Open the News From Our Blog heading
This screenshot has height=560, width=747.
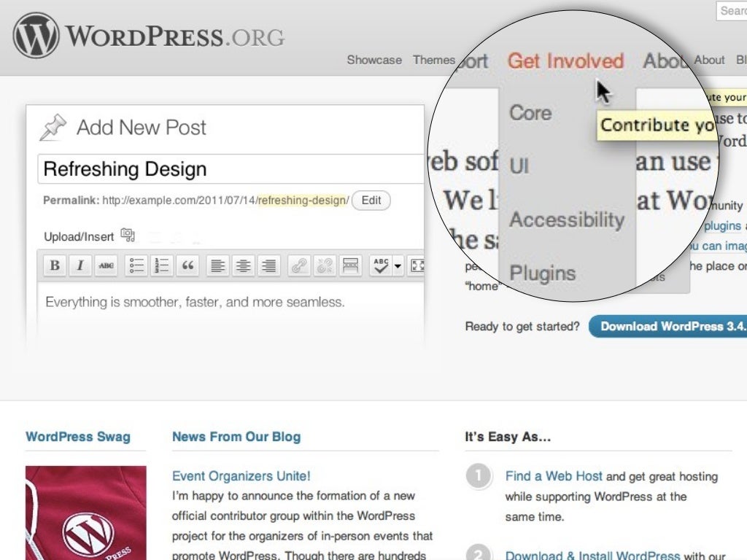click(236, 437)
